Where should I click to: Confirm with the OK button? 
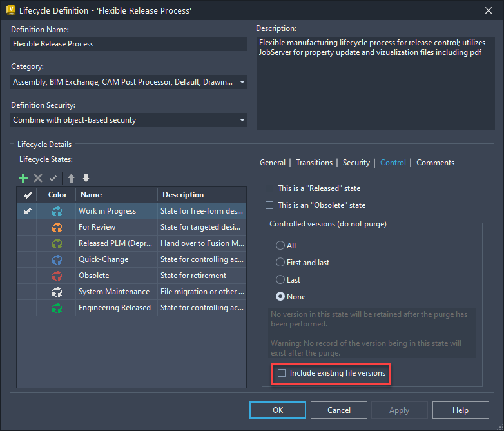[x=278, y=410]
